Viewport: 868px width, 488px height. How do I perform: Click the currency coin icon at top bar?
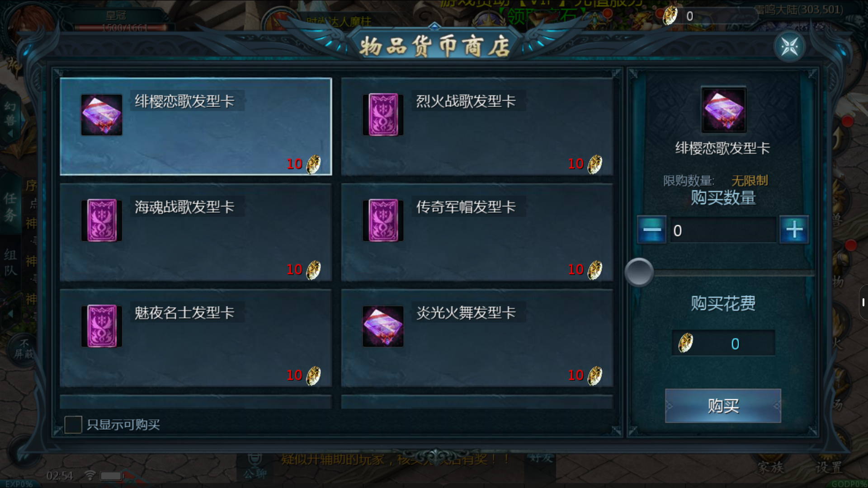coord(670,16)
